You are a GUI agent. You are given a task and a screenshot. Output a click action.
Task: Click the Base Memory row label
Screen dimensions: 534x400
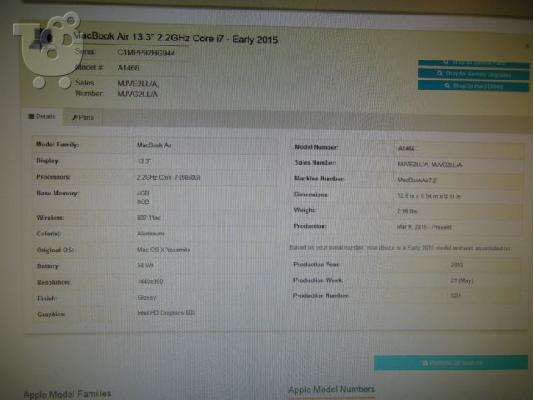tap(57, 193)
